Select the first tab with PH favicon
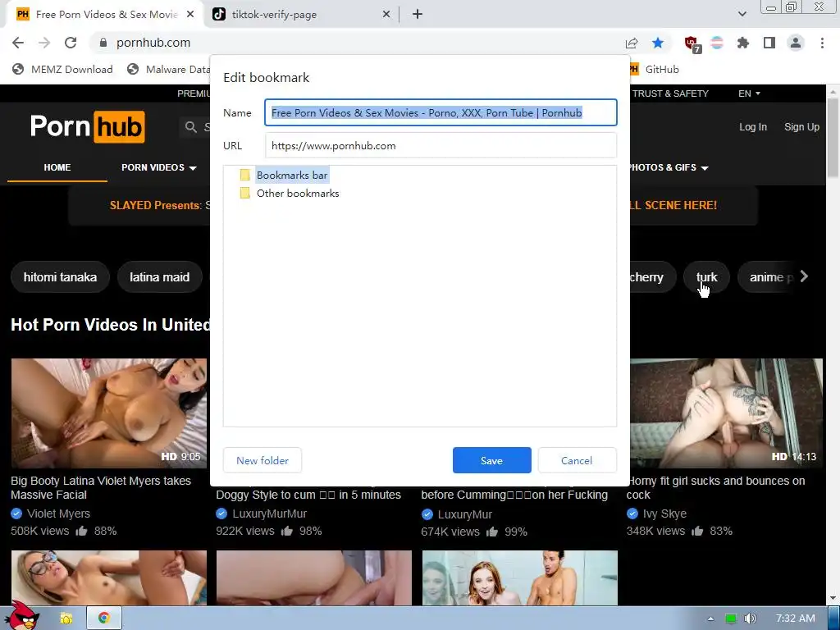The image size is (840, 630). pyautogui.click(x=104, y=15)
